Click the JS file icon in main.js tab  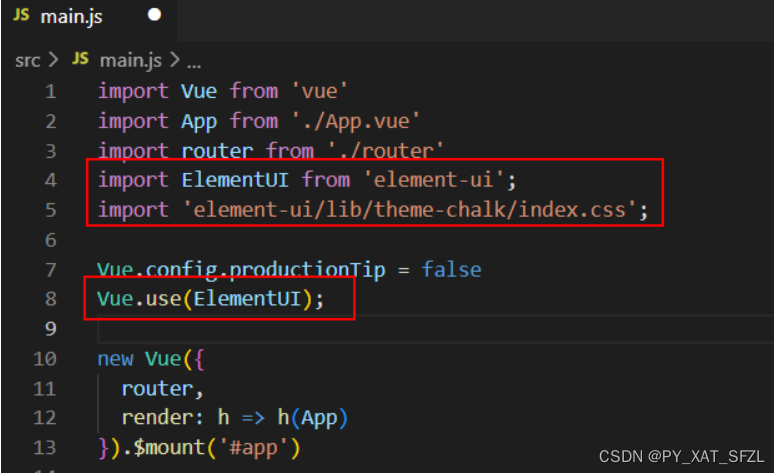click(x=21, y=15)
